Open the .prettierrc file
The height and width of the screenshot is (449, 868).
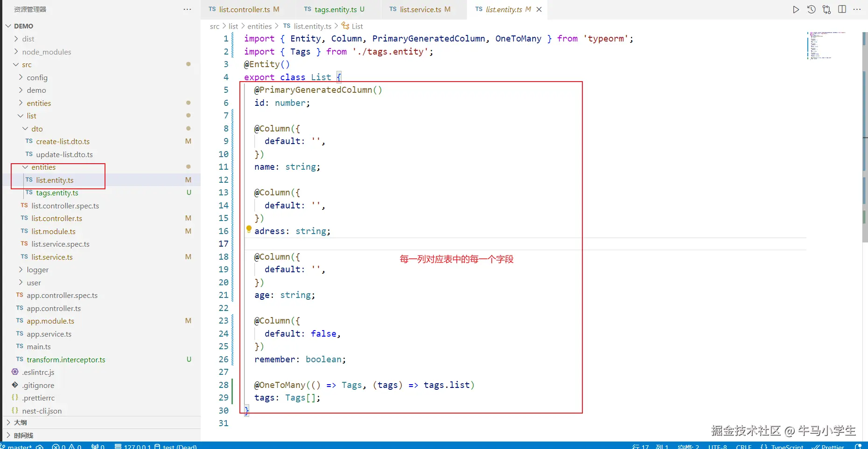pyautogui.click(x=38, y=398)
